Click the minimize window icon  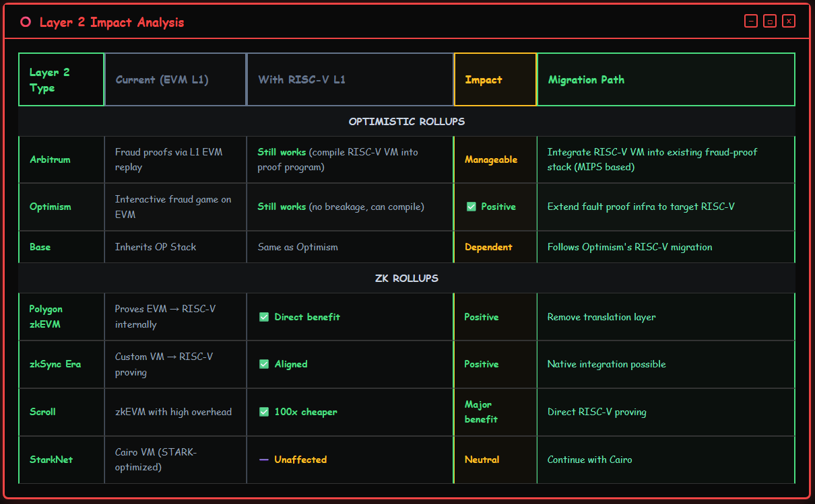[751, 22]
